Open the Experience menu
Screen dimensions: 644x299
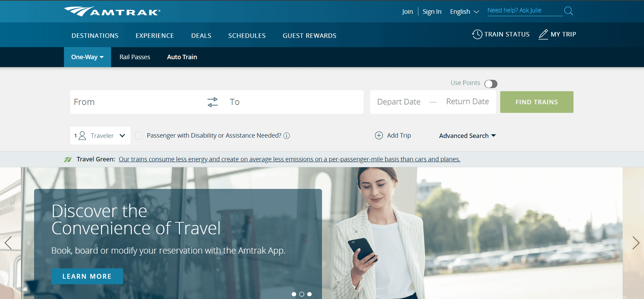155,35
